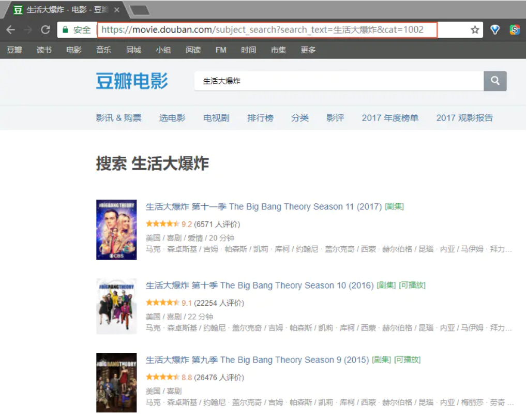Click the 9.2 rating stars

pos(162,224)
